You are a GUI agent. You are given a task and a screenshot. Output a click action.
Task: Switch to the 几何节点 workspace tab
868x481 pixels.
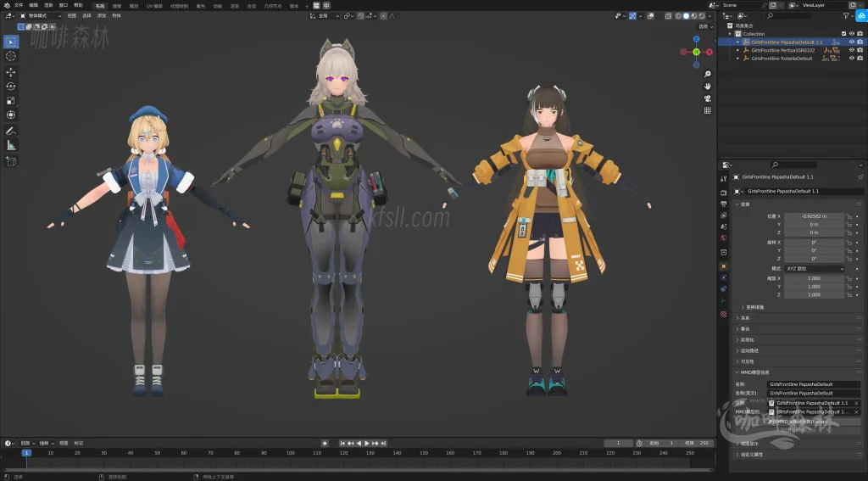click(x=273, y=6)
